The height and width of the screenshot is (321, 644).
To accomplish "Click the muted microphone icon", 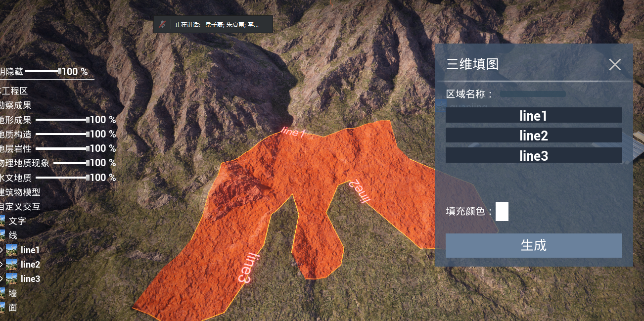I will tap(162, 24).
